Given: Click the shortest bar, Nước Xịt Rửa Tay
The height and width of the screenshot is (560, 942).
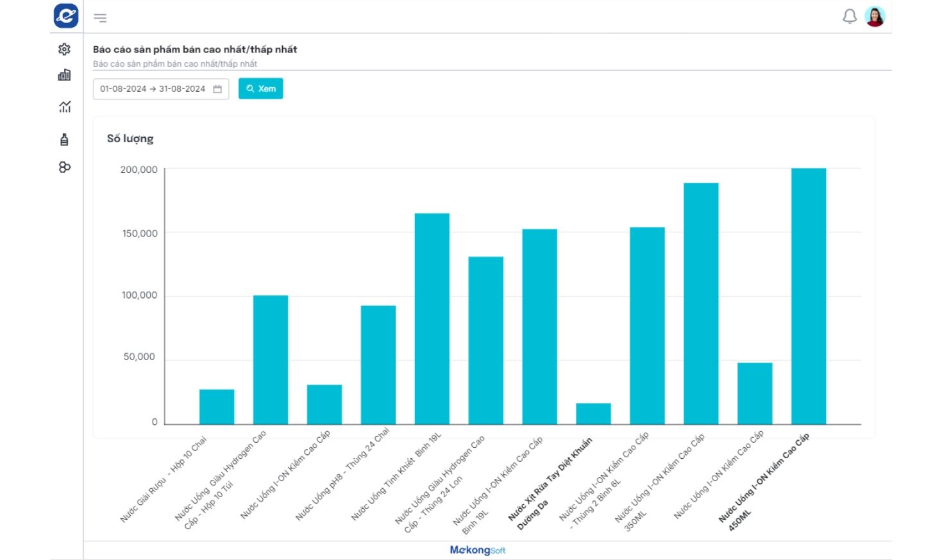Looking at the screenshot, I should (x=593, y=414).
